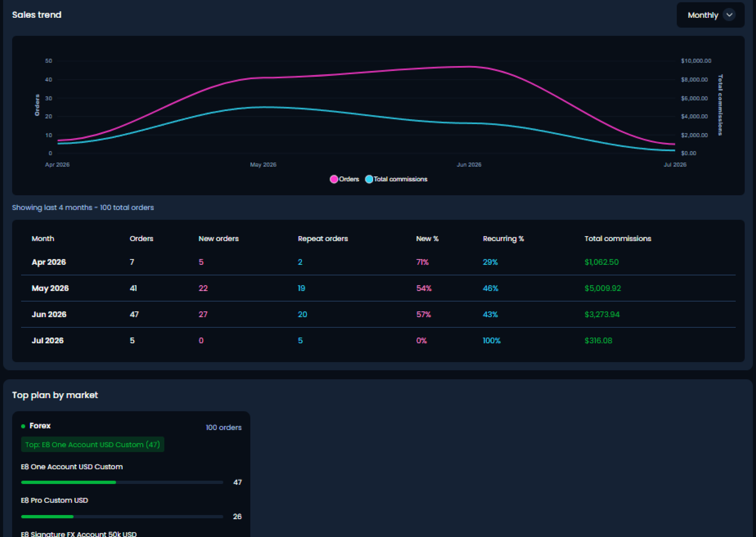Click the 47 orders cell for June
756x537 pixels.
coord(134,314)
